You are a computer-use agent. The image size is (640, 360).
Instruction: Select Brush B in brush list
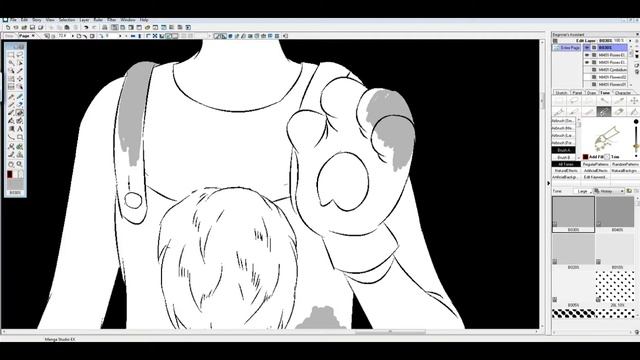[x=564, y=157]
